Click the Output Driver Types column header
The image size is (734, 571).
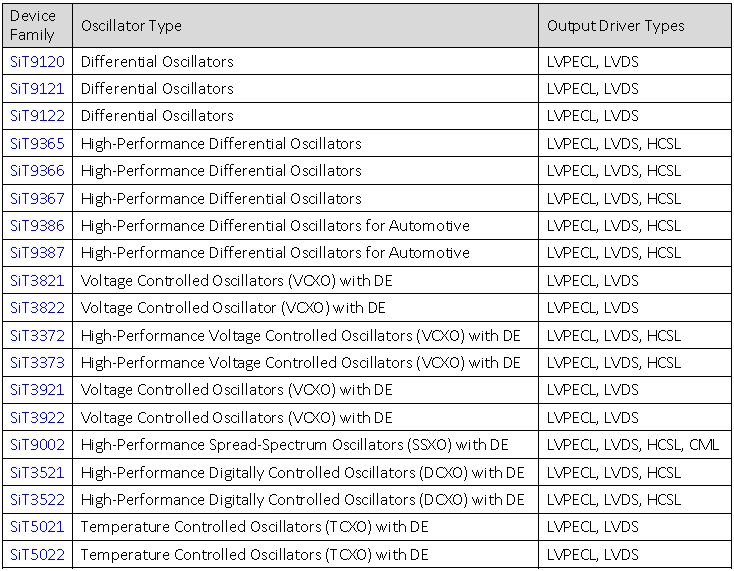(x=615, y=26)
